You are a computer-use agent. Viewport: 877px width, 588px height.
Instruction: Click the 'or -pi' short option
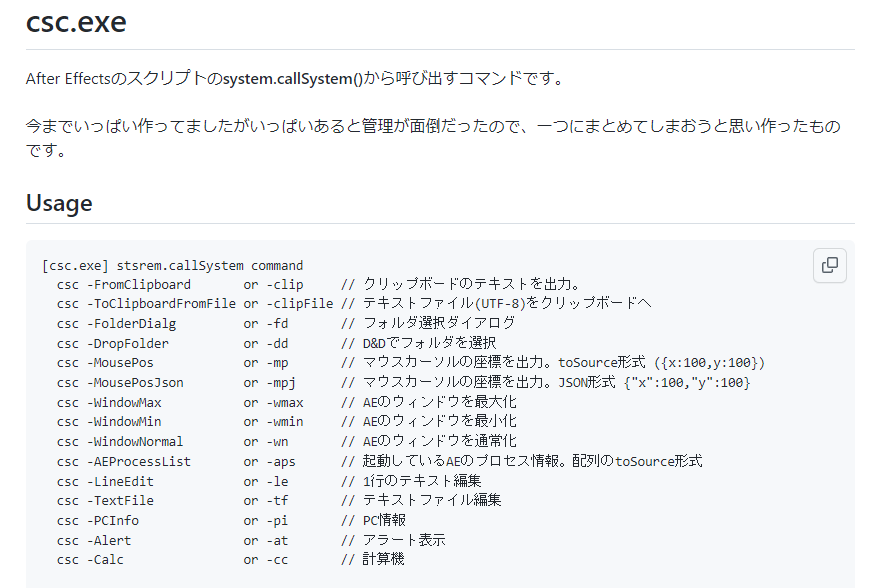pos(266,521)
